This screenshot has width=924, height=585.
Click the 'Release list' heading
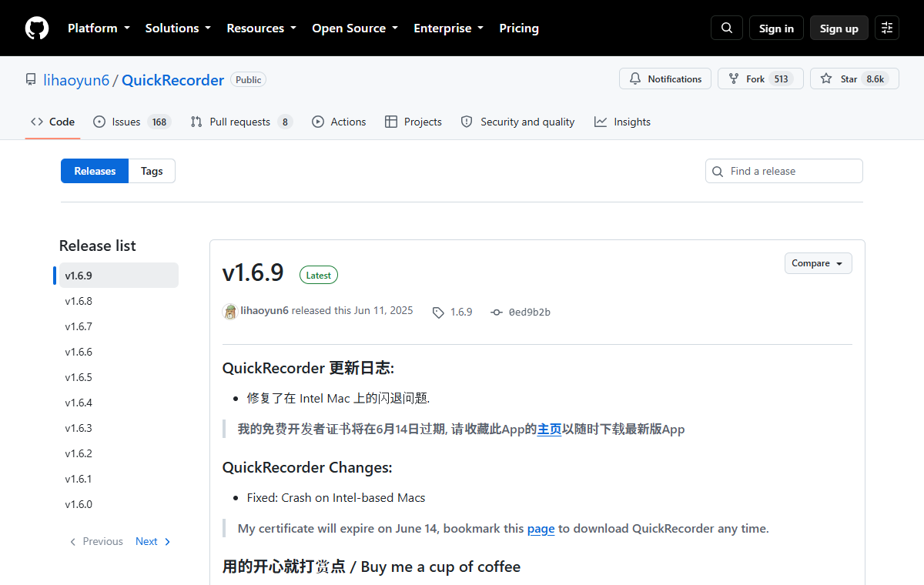click(97, 246)
